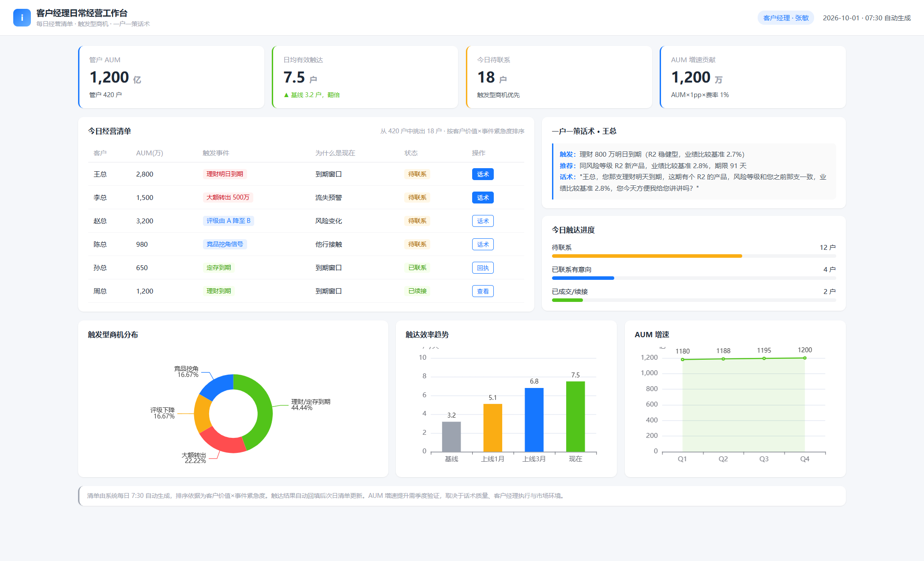Image resolution: width=924 pixels, height=561 pixels.
Task: Click the 竞品挖角信号 tag
Action: (225, 245)
